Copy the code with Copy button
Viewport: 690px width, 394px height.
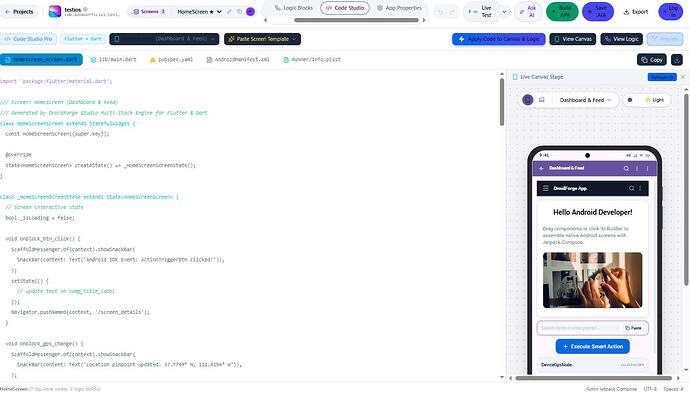(x=652, y=59)
